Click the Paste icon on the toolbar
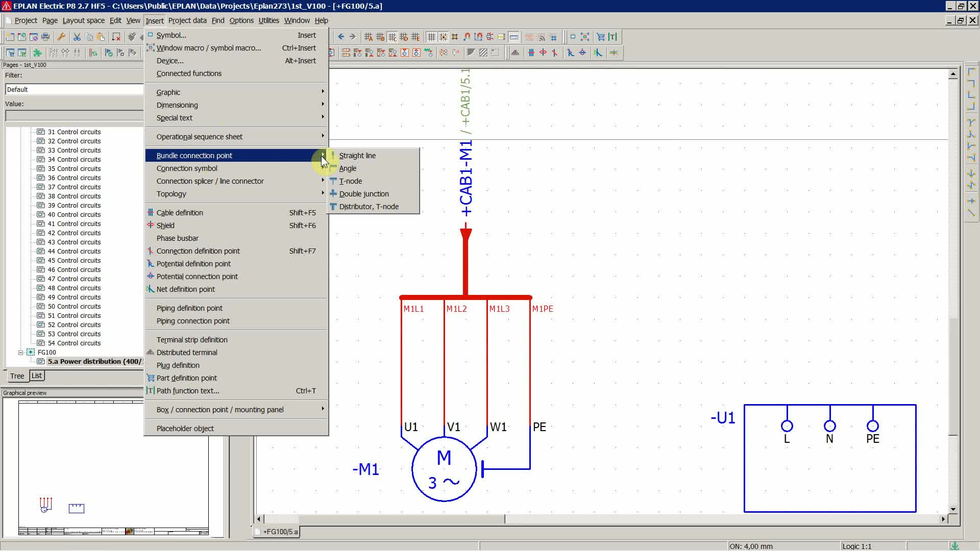 coord(100,37)
